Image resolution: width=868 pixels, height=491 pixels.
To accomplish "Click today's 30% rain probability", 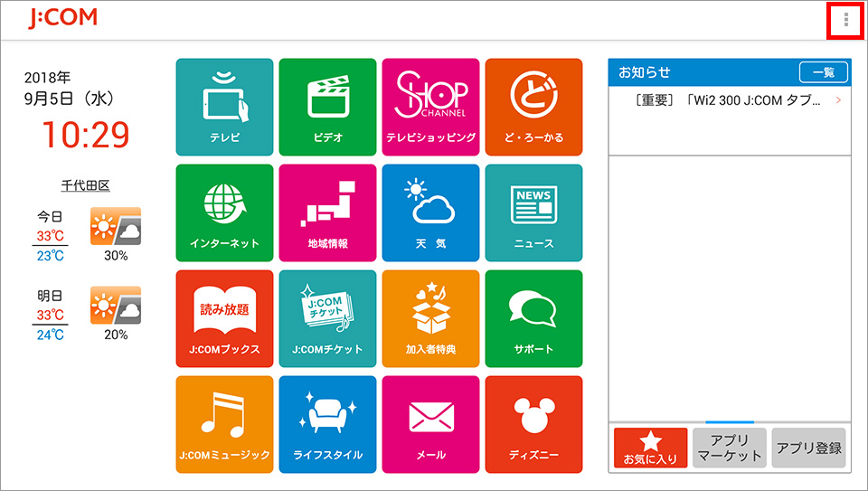I will 116,256.
